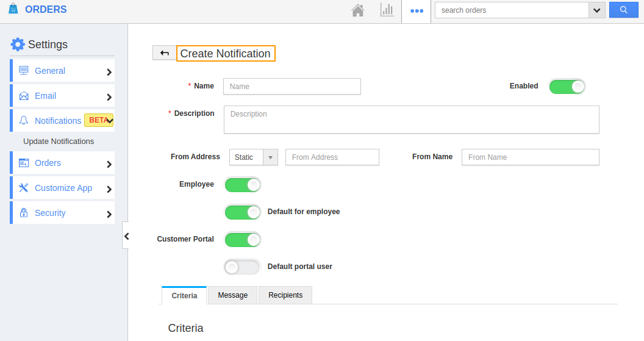
Task: Switch to the Recipients tab
Action: click(x=285, y=295)
